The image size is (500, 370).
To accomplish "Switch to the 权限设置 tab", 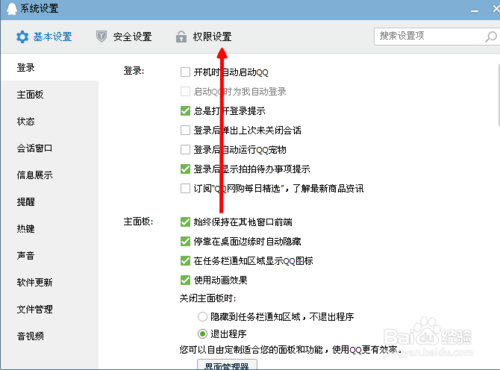I will pos(204,37).
